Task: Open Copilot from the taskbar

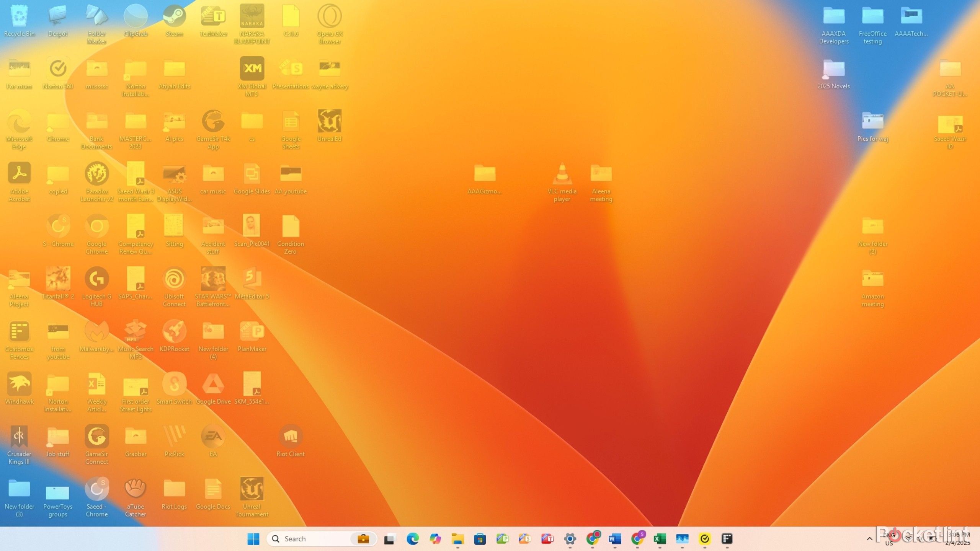Action: 435,539
